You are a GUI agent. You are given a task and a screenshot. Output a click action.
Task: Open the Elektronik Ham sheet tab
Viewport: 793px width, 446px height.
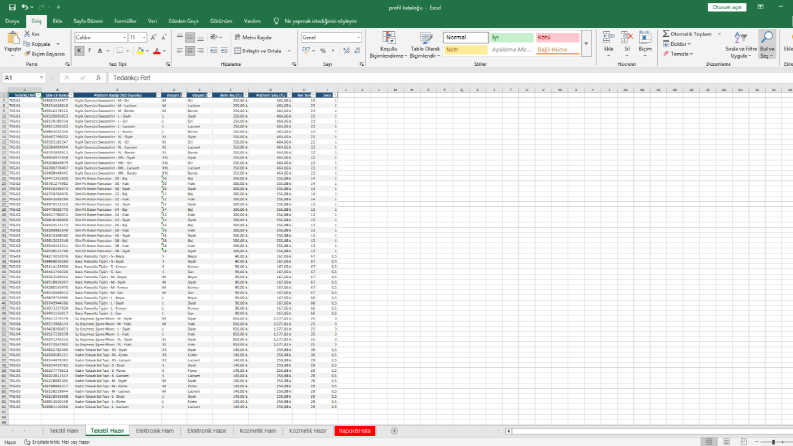[x=155, y=431]
